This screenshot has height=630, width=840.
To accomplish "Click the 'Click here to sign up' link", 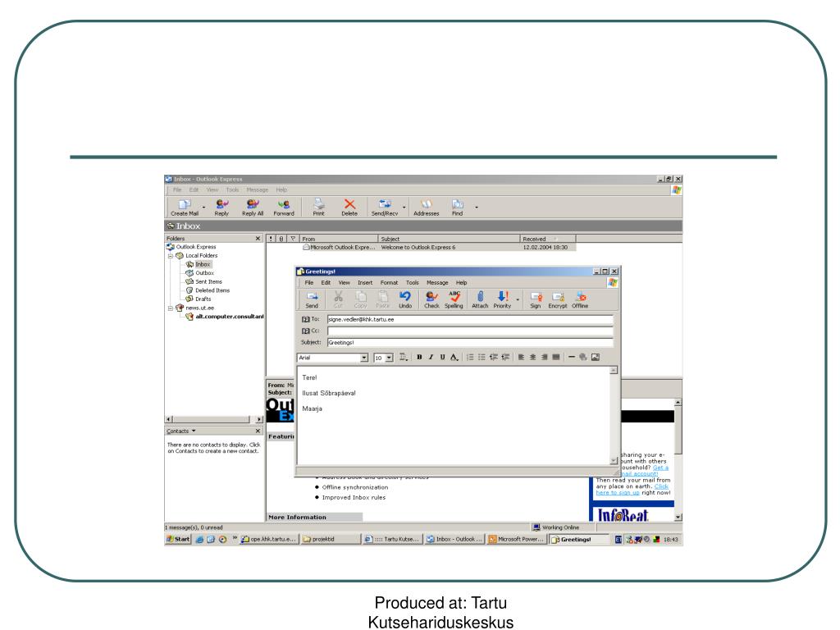I will 632,490.
